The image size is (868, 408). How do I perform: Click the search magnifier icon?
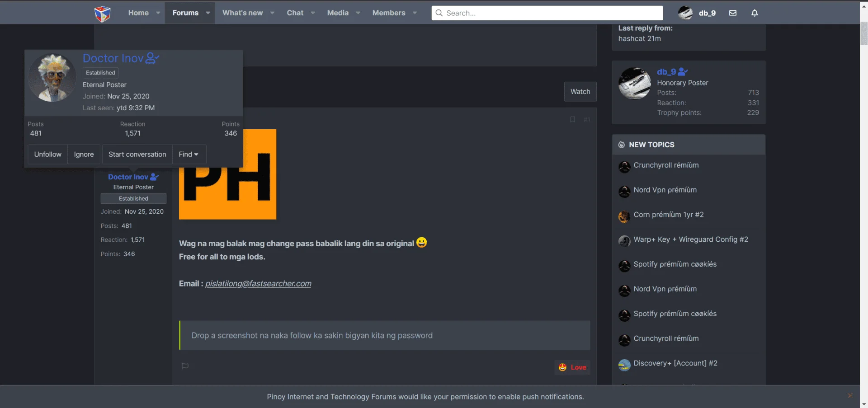click(x=439, y=13)
